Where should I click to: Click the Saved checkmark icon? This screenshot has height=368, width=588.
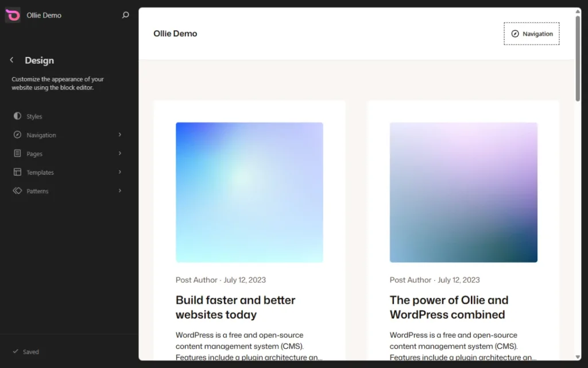tap(16, 351)
